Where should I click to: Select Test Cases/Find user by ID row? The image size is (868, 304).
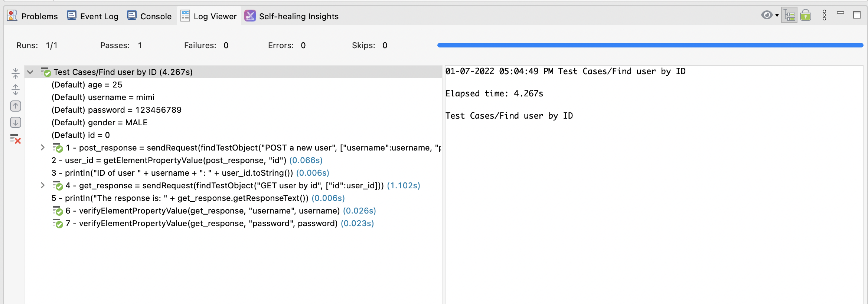click(233, 72)
